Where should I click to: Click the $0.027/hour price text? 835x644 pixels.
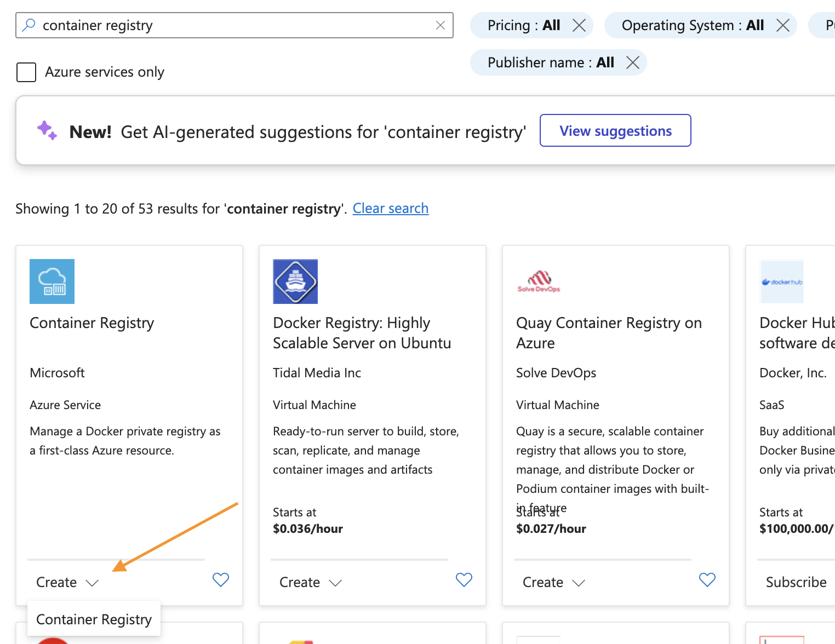pyautogui.click(x=551, y=528)
